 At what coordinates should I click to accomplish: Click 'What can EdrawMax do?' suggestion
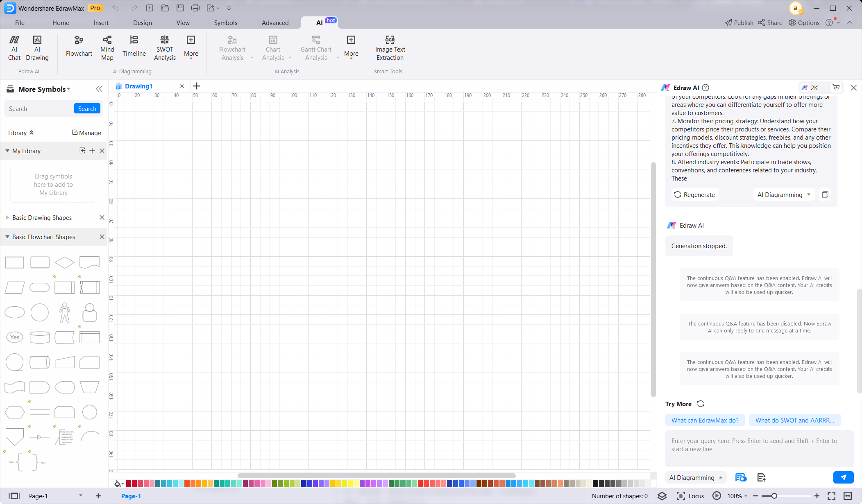tap(705, 420)
